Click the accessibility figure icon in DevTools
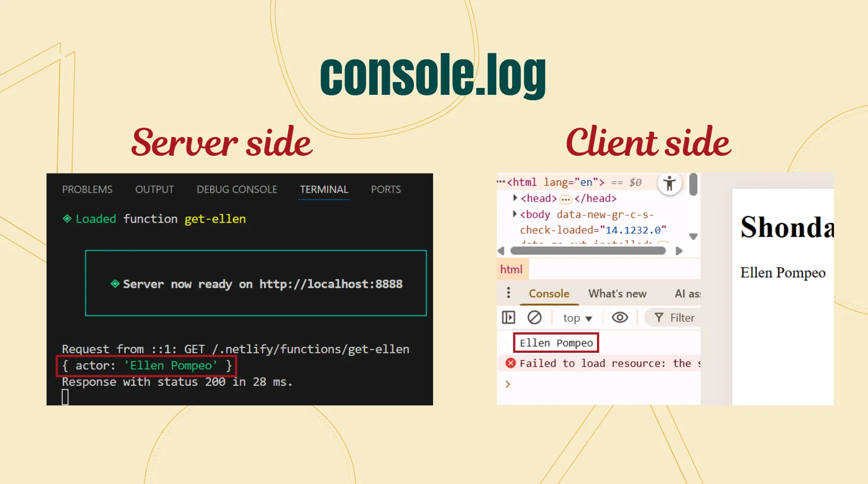 click(669, 183)
